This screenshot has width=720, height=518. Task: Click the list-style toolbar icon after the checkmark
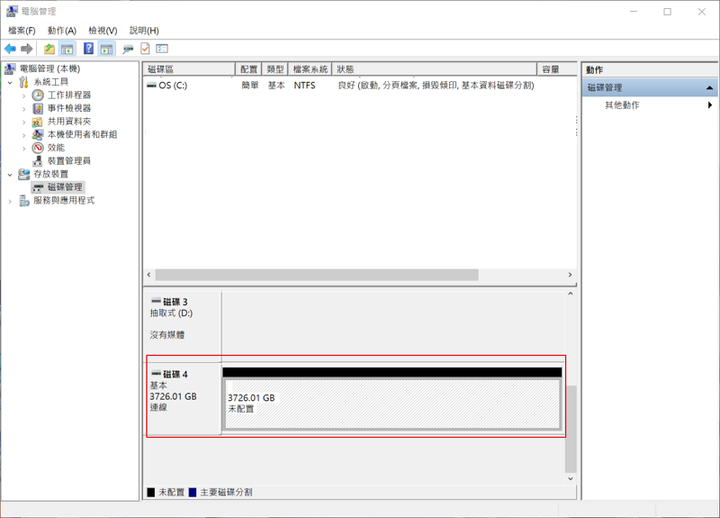162,48
